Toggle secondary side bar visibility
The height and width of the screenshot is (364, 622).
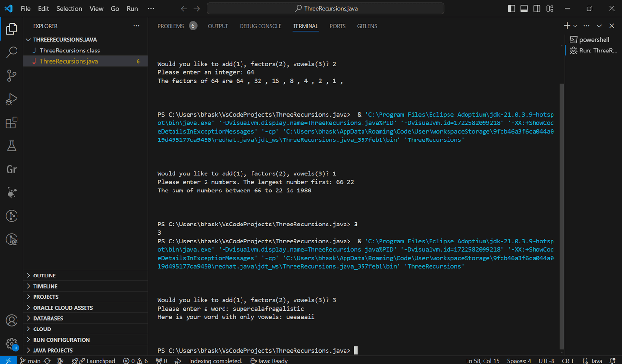point(537,9)
